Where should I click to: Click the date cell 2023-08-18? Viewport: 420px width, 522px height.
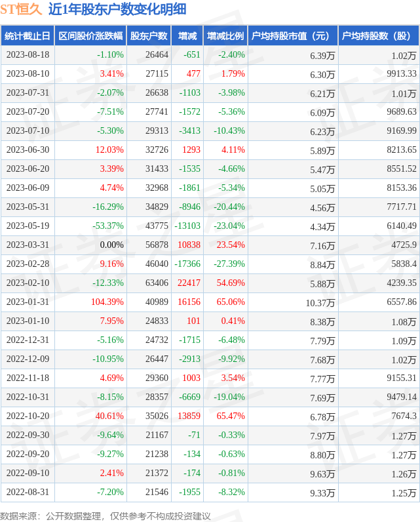(x=28, y=54)
